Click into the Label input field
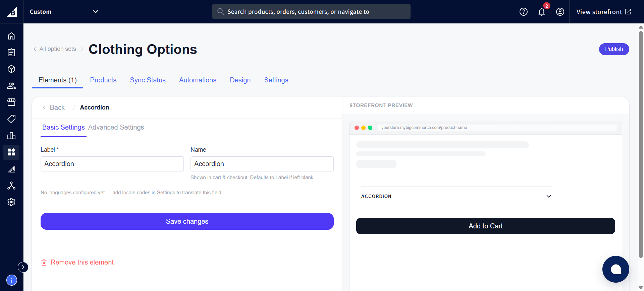 coord(112,164)
